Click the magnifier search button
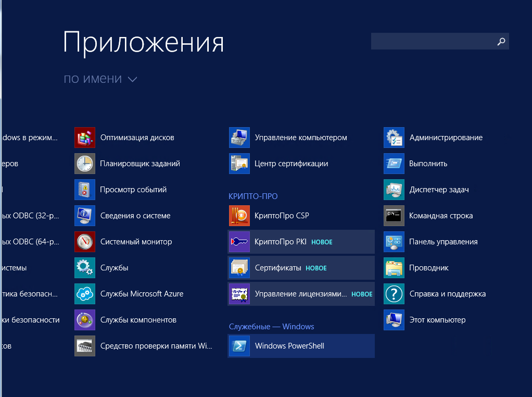Viewport: 532px width, 397px height. (x=501, y=42)
